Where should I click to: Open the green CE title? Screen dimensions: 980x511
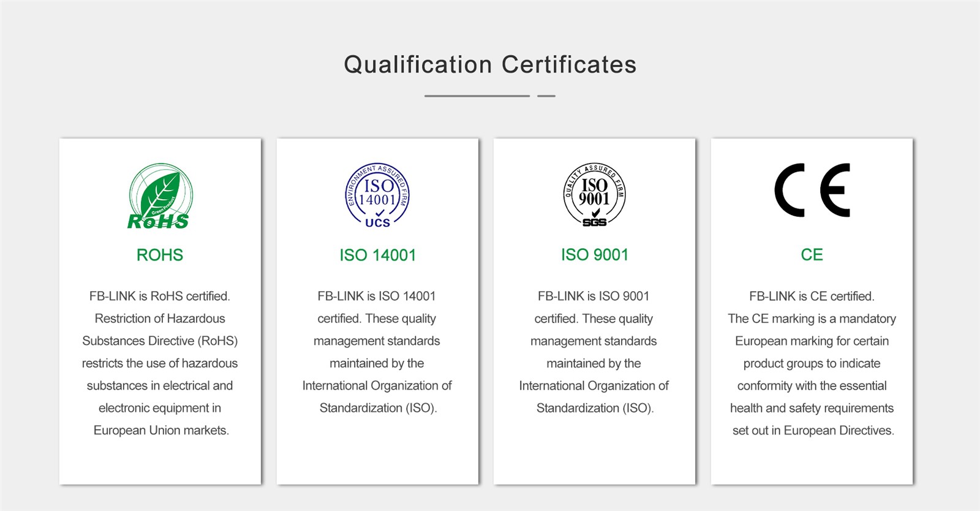tap(812, 255)
